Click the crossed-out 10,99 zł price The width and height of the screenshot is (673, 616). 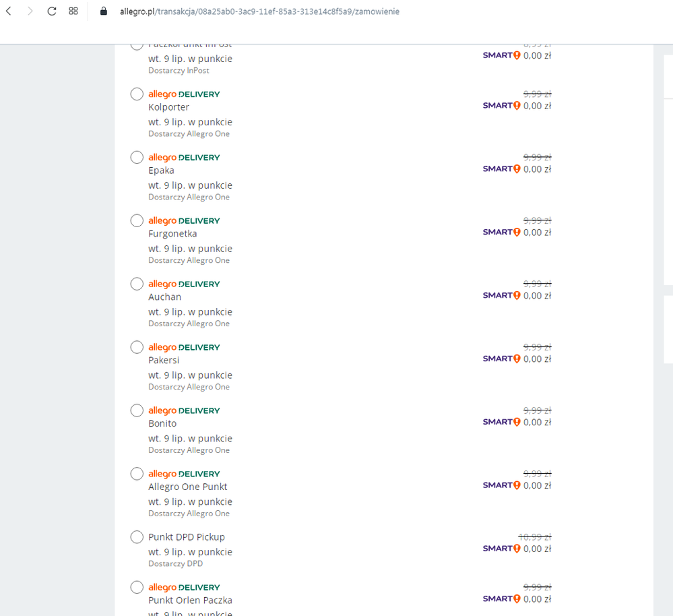click(x=534, y=537)
